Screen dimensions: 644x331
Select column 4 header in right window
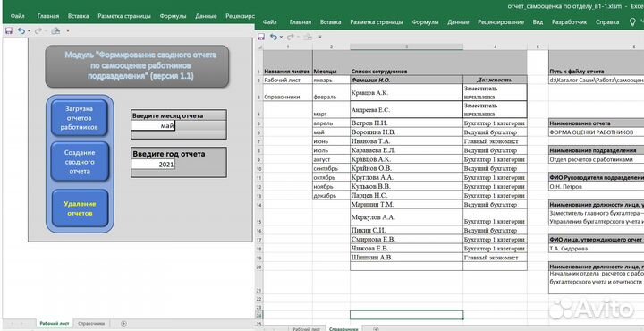495,47
